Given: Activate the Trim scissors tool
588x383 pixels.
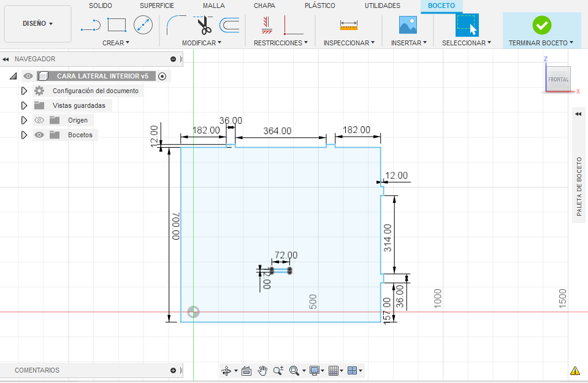Looking at the screenshot, I should (203, 25).
